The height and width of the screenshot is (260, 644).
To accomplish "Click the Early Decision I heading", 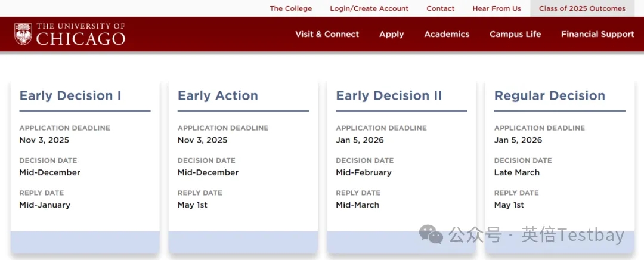I will (70, 95).
